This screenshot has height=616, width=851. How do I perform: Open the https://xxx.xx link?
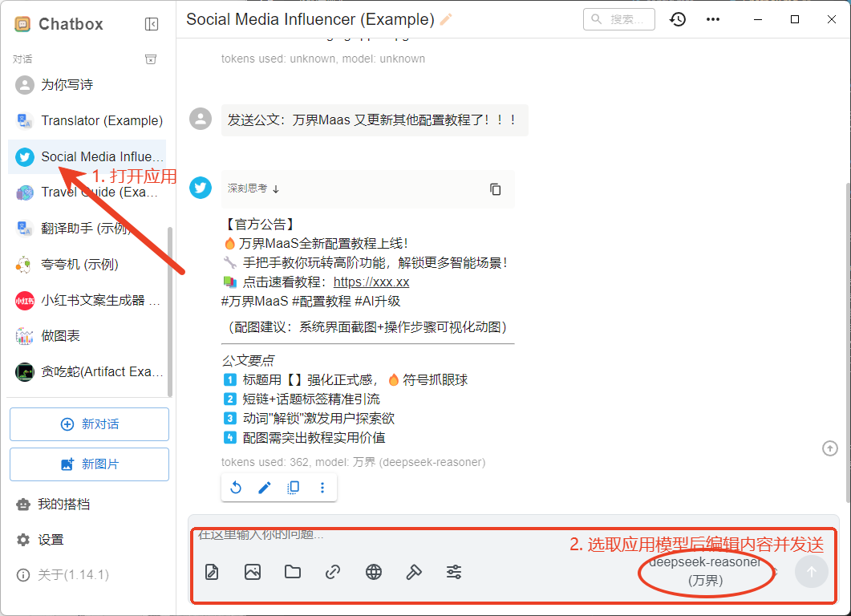tap(371, 282)
